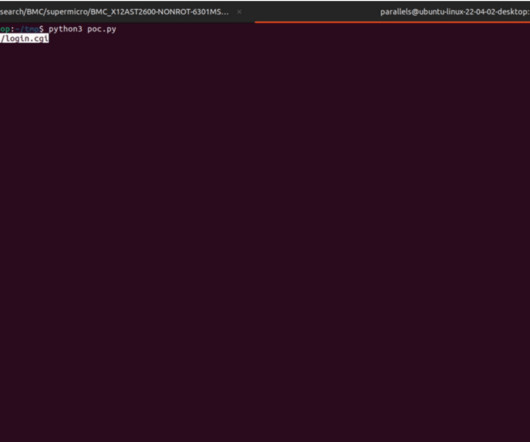The height and width of the screenshot is (442, 530).
Task: Click the poc.py filename in the command
Action: coord(102,29)
